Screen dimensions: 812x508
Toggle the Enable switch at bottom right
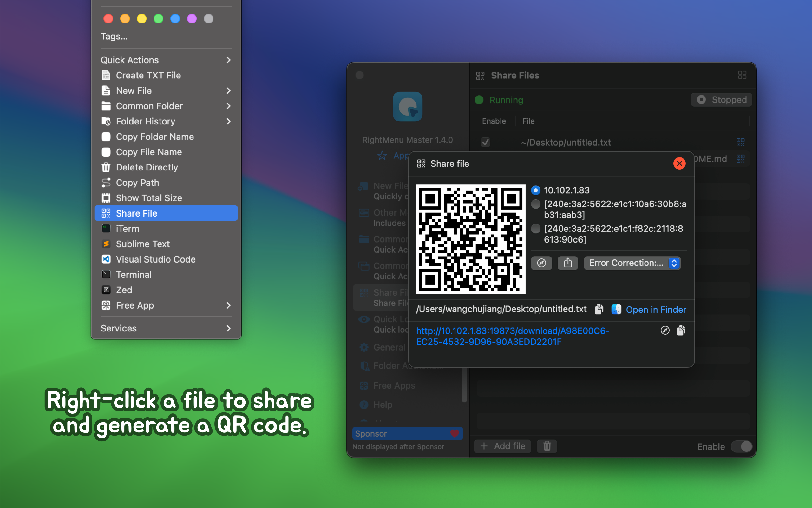tap(742, 446)
